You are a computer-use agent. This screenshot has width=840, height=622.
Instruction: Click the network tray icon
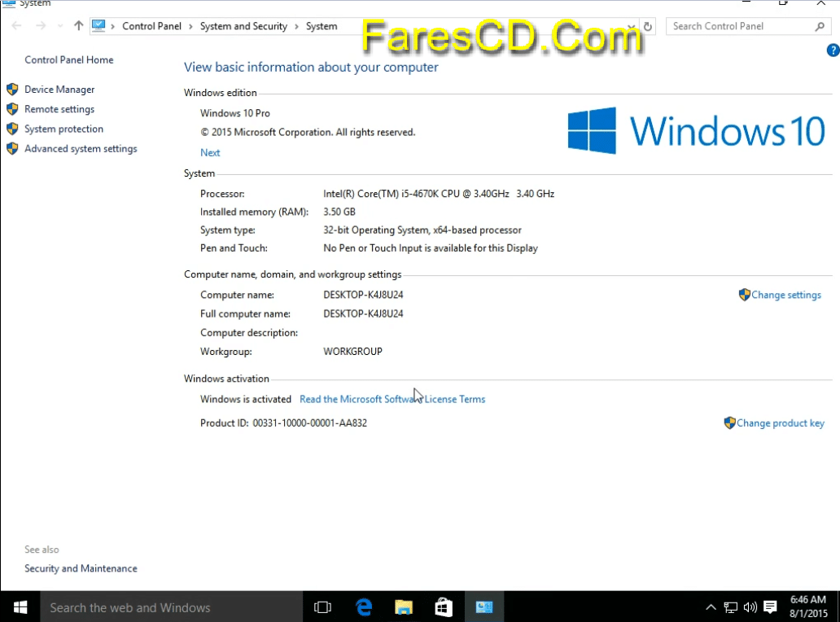tap(730, 607)
